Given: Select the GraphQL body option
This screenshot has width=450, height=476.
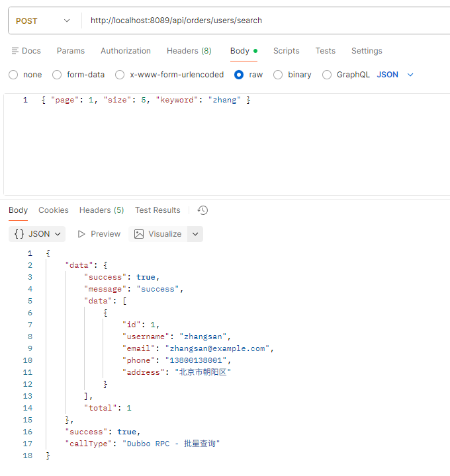Looking at the screenshot, I should pyautogui.click(x=327, y=75).
